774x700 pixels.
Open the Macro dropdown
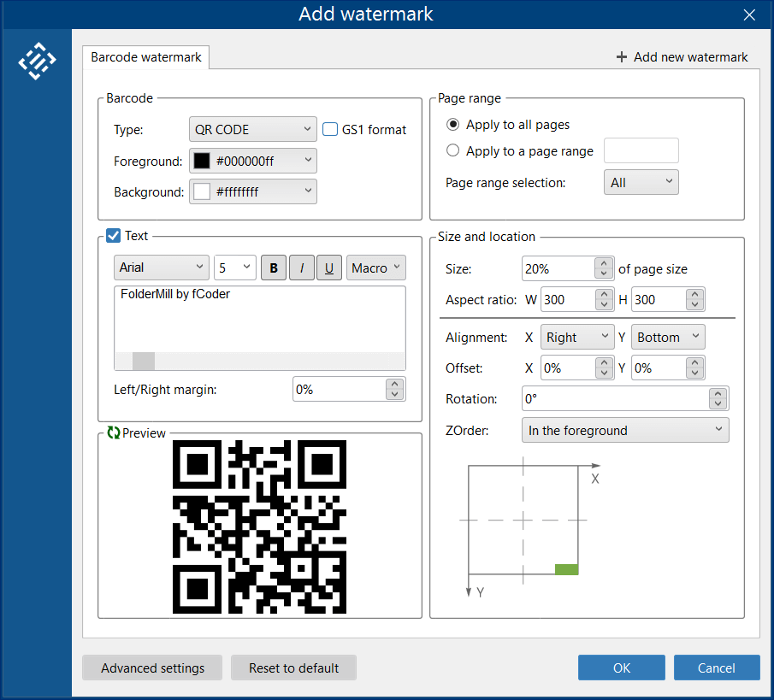click(376, 268)
